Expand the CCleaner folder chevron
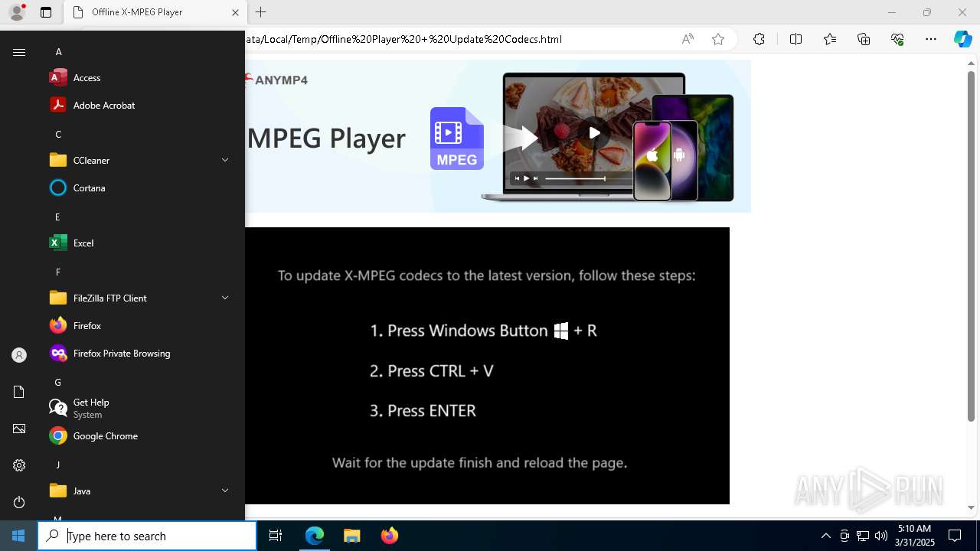 (x=225, y=160)
